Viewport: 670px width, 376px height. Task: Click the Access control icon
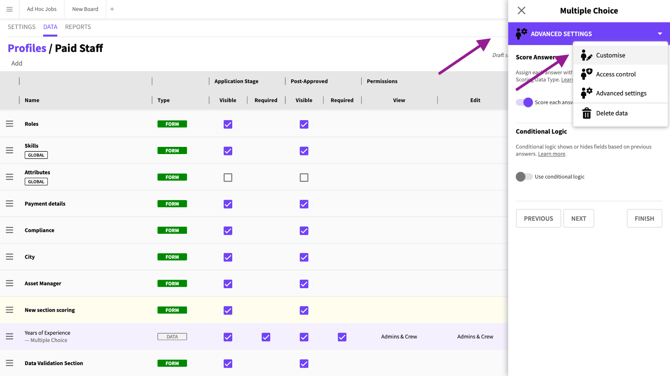pos(586,74)
